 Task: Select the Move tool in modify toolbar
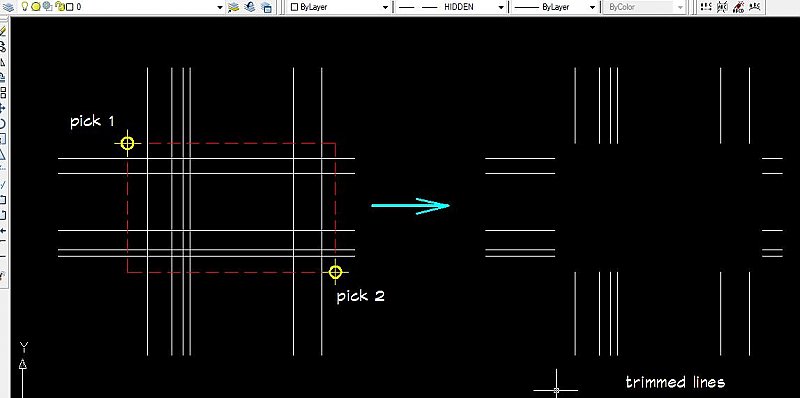click(x=3, y=108)
